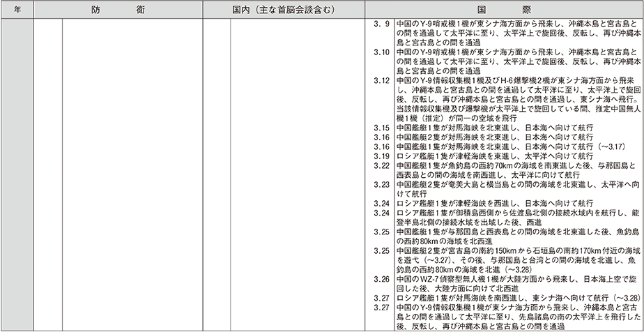
Task: Select the ロシア艦艇1隻が津軽海峡を西進 entry
Action: click(495, 204)
